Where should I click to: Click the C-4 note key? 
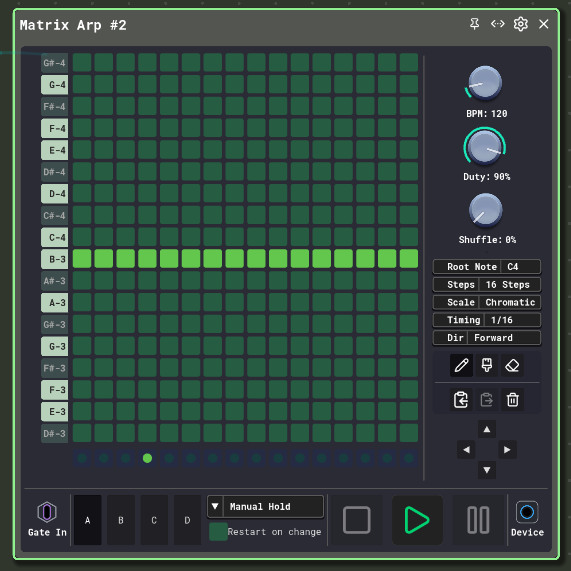tap(54, 237)
